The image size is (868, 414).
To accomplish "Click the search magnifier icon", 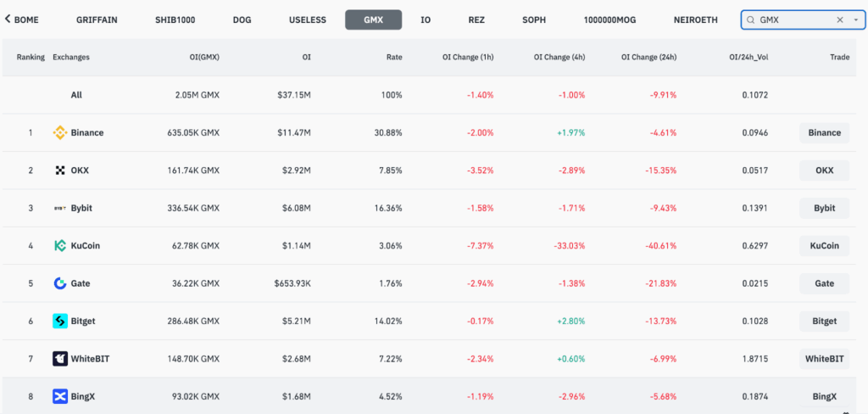I will tap(751, 20).
